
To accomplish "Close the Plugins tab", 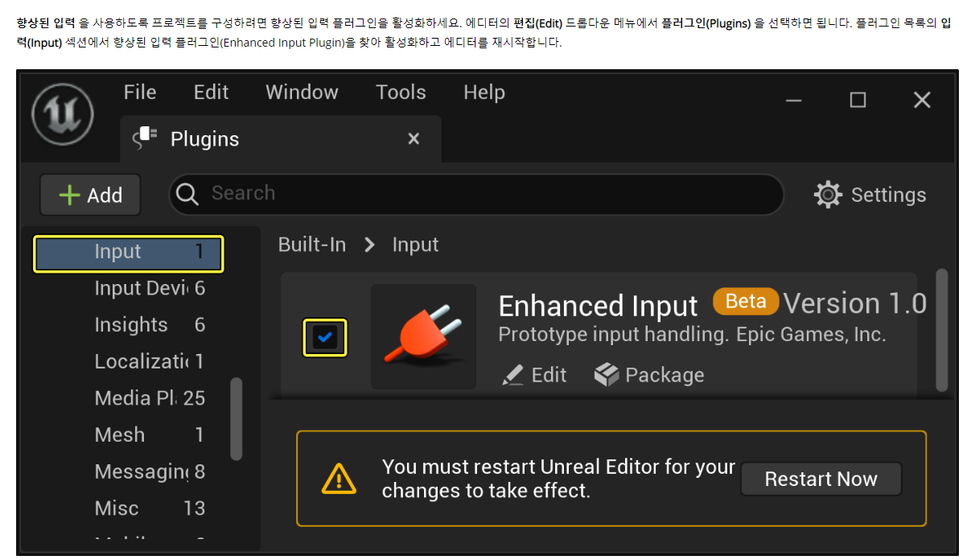I will 414,139.
